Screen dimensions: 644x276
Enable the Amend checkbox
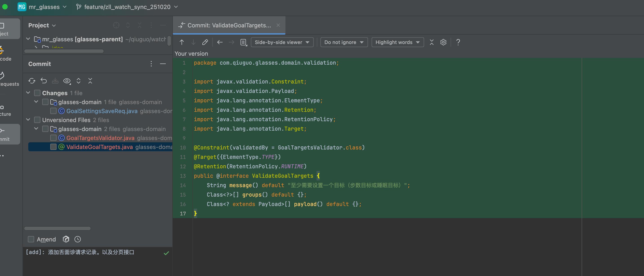(x=31, y=239)
